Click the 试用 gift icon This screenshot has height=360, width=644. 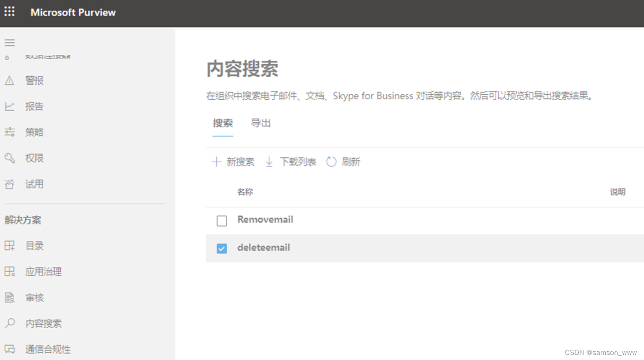pos(10,184)
